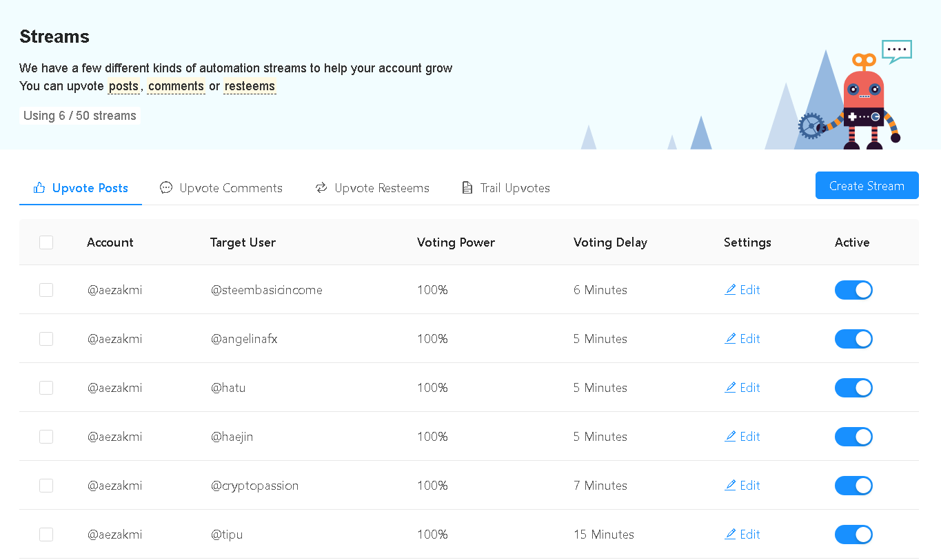Click the pencil icon in the @cryptopassion row
Viewport: 941px width, 560px height.
(731, 486)
